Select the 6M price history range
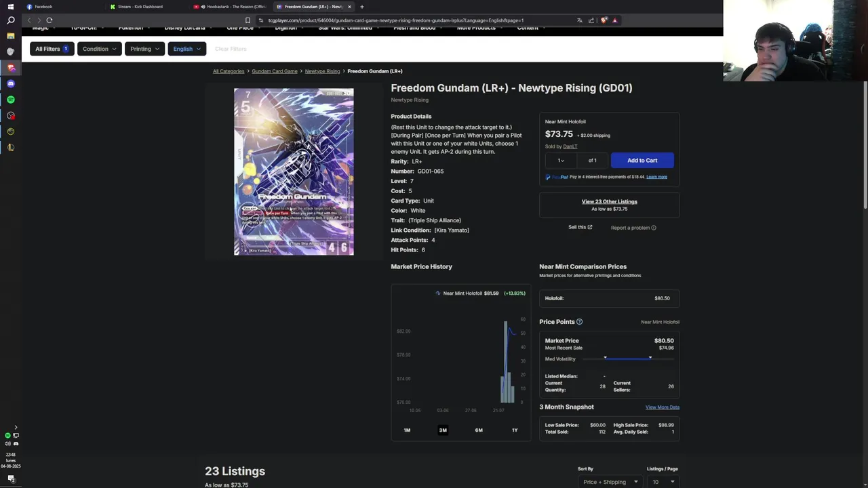 point(479,430)
